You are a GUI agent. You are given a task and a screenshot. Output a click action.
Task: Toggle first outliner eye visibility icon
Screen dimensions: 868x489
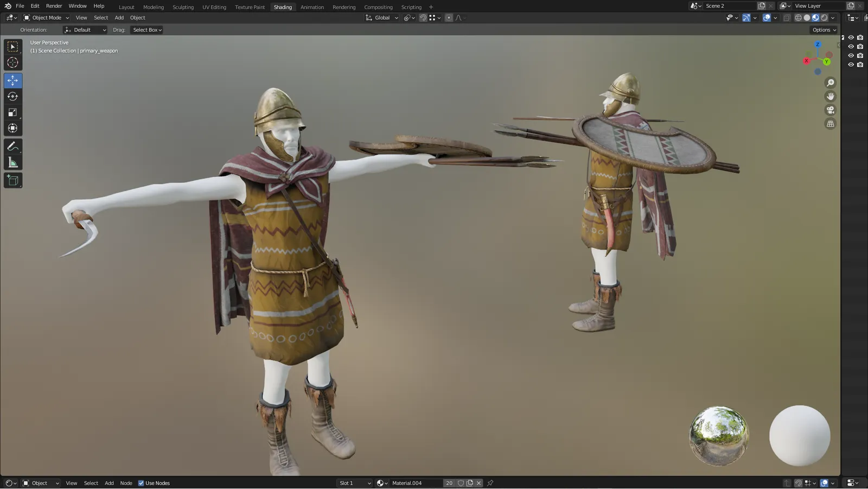851,37
